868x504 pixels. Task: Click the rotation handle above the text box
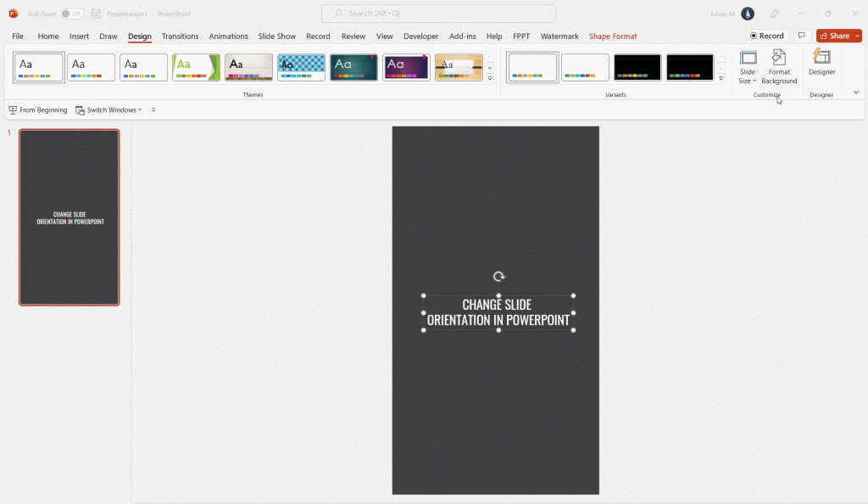click(498, 277)
